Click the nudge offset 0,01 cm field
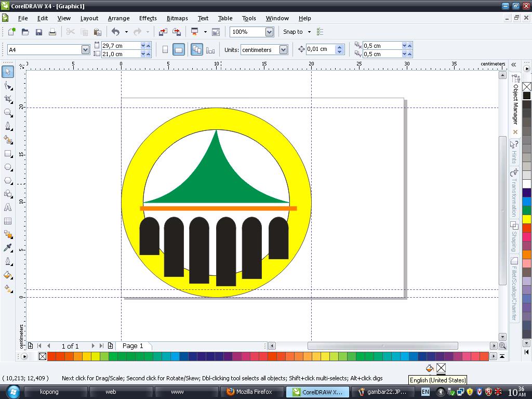The image size is (532, 399). coord(321,49)
